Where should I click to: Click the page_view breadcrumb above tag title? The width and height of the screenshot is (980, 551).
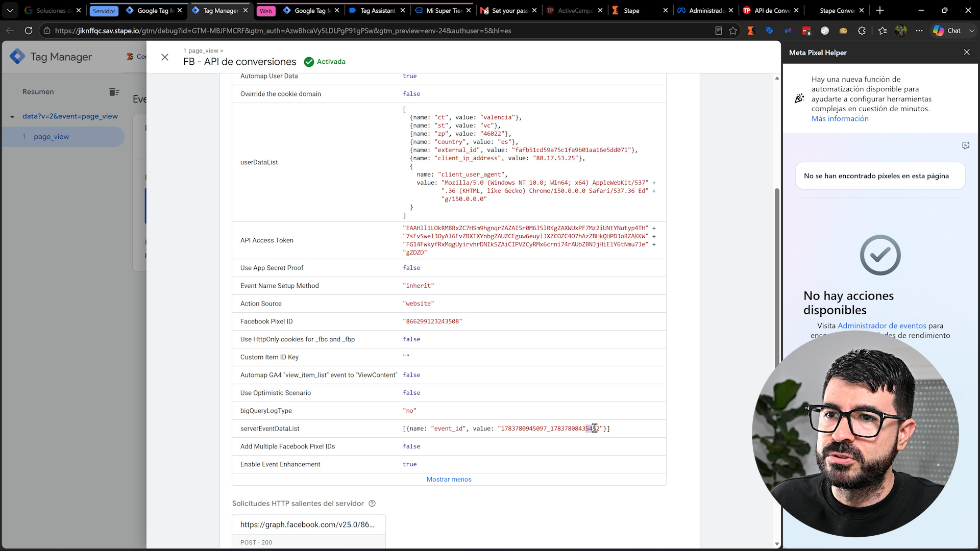203,51
